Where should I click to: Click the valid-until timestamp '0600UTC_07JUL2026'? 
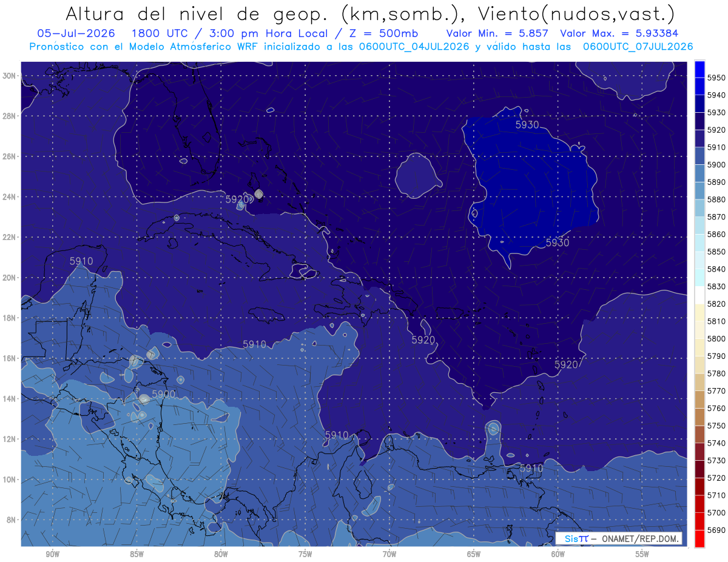pyautogui.click(x=638, y=47)
